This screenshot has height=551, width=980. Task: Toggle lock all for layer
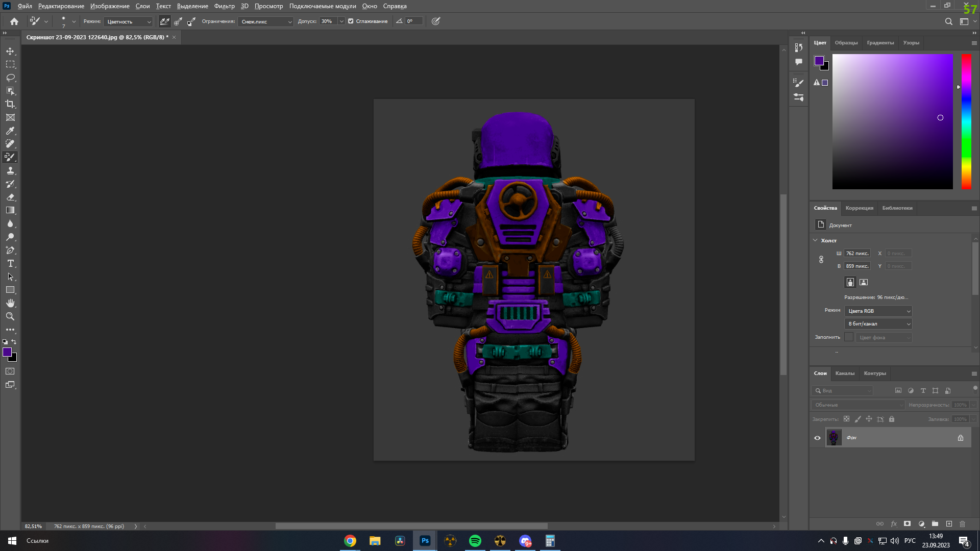[x=892, y=419]
